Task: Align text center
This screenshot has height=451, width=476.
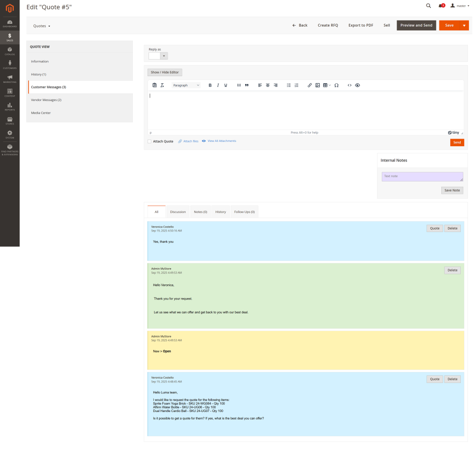Action: (268, 85)
